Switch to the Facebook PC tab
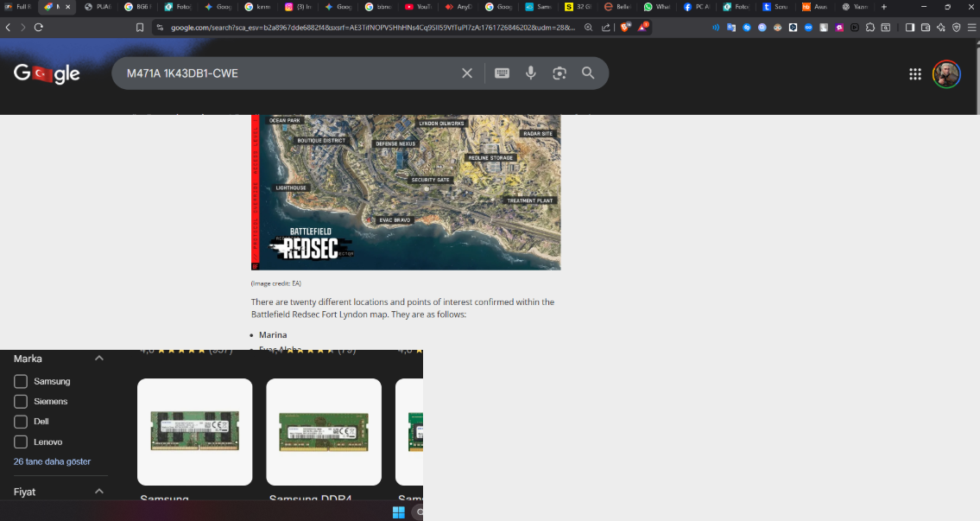980x521 pixels. (x=697, y=7)
